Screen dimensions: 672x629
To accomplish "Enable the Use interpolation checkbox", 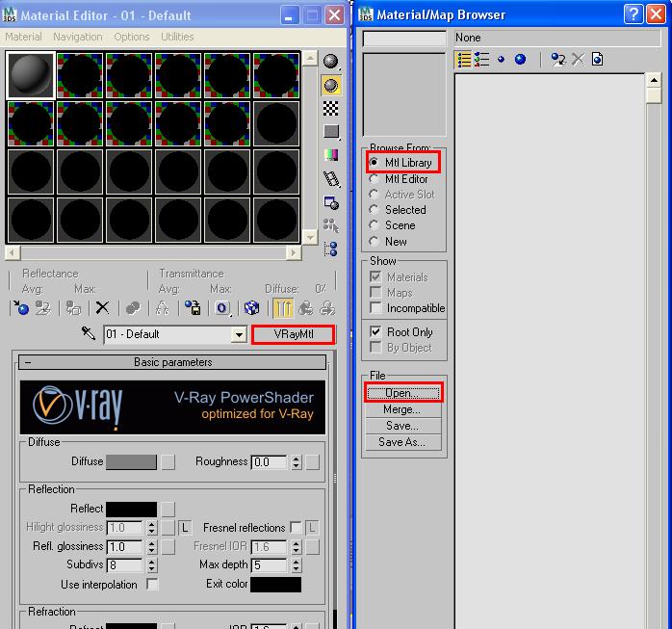I will [x=152, y=584].
